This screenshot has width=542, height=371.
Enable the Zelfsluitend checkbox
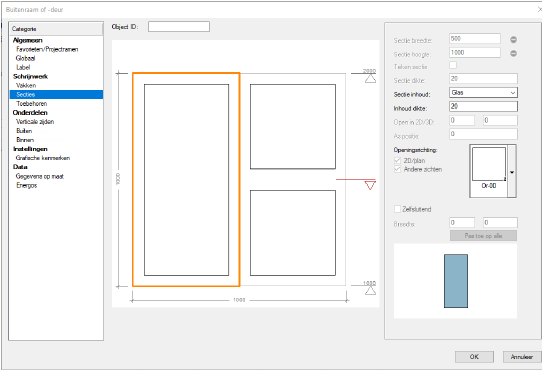(397, 209)
